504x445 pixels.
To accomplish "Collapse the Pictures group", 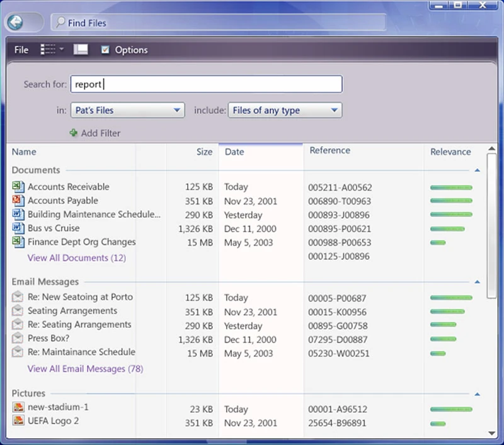I will [478, 394].
